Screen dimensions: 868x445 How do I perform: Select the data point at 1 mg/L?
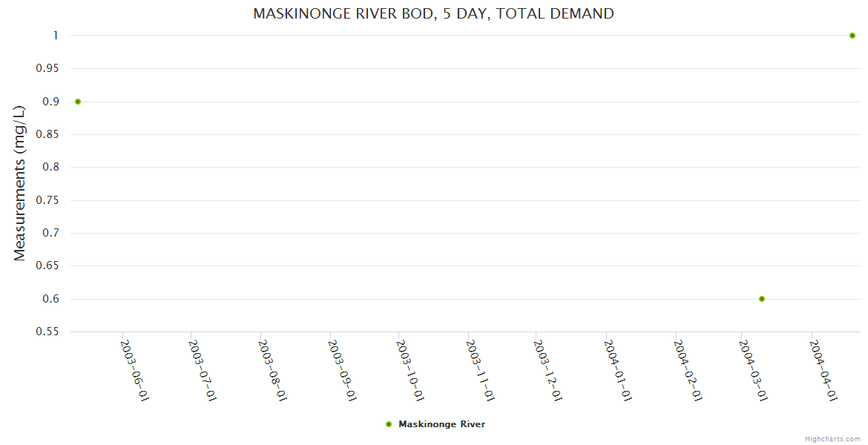852,36
